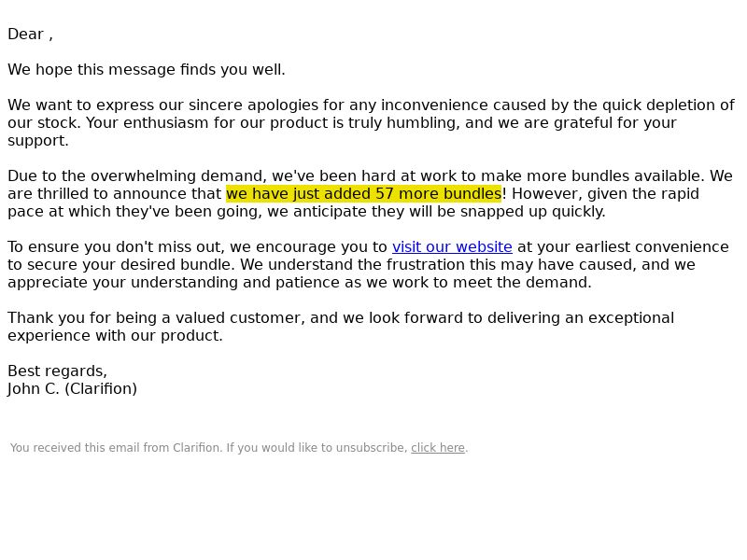Click the 'sincere apologies' phrase

pyautogui.click(x=253, y=105)
